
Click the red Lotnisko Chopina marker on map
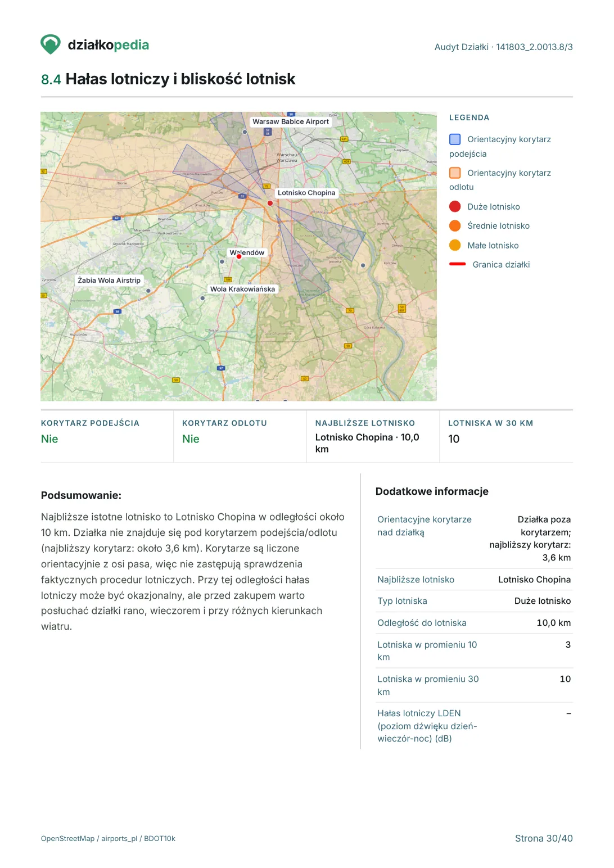(270, 203)
